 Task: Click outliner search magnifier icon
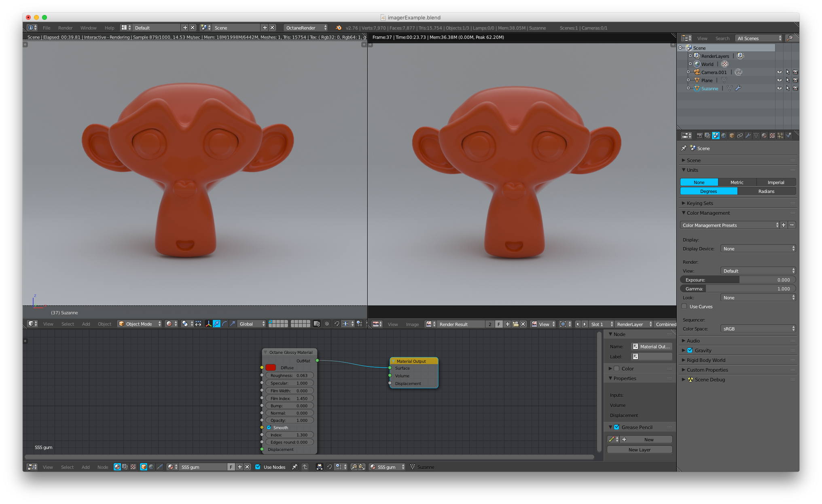(789, 38)
